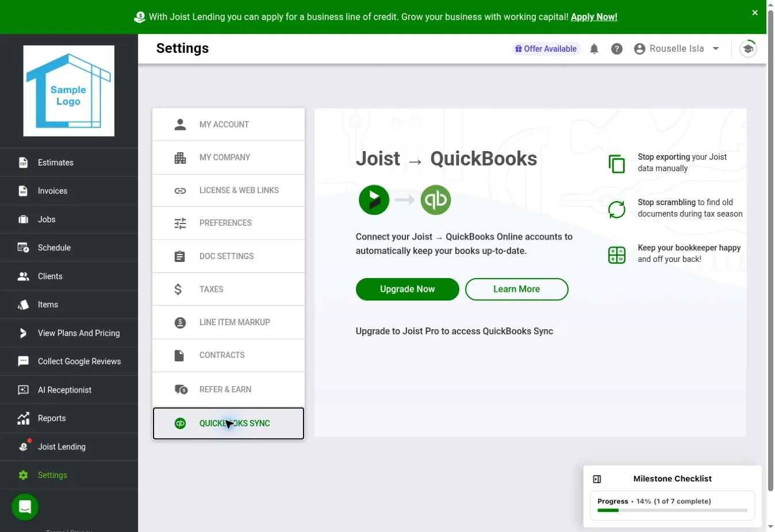Click the Jobs briefcase icon in sidebar
This screenshot has height=532, width=775.
click(x=23, y=219)
